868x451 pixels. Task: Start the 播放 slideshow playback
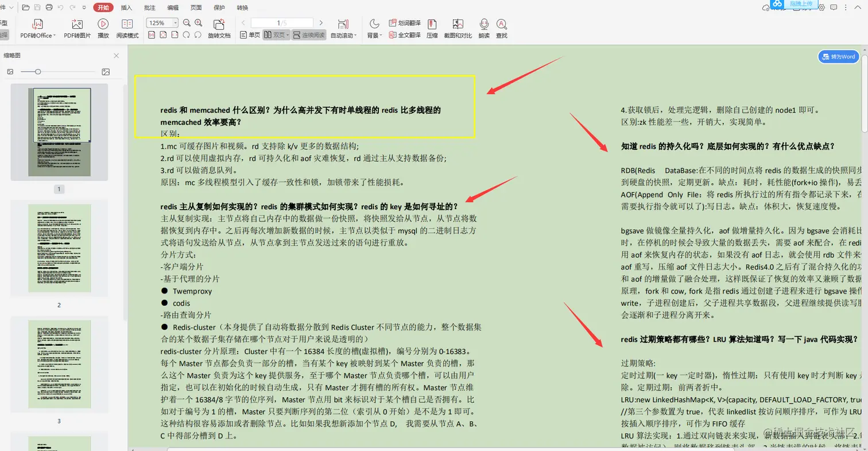click(x=103, y=30)
